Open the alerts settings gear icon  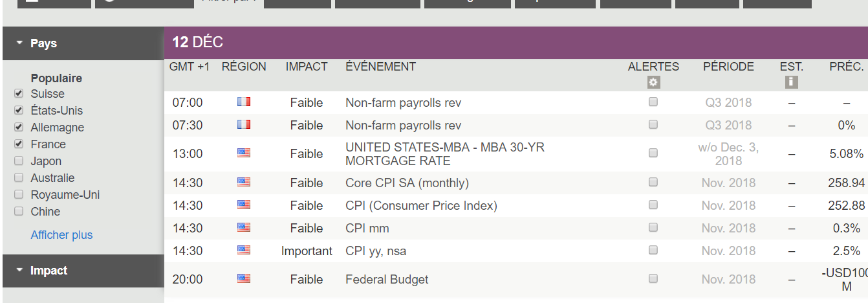pyautogui.click(x=653, y=82)
